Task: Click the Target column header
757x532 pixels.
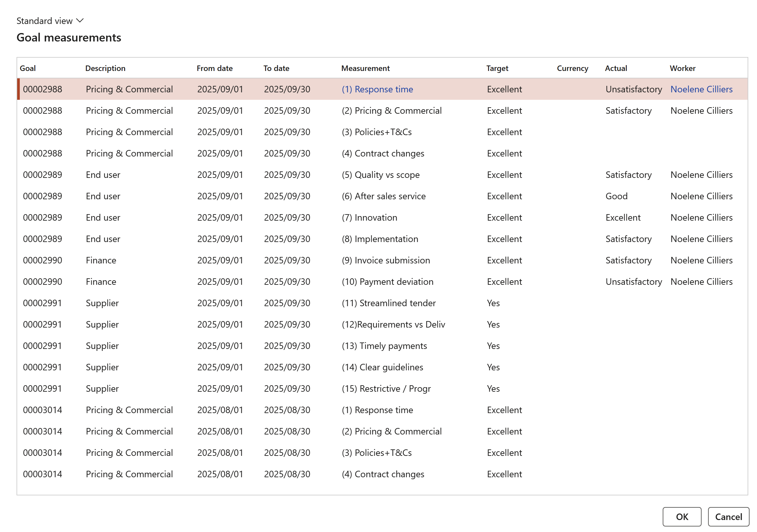Action: click(497, 68)
